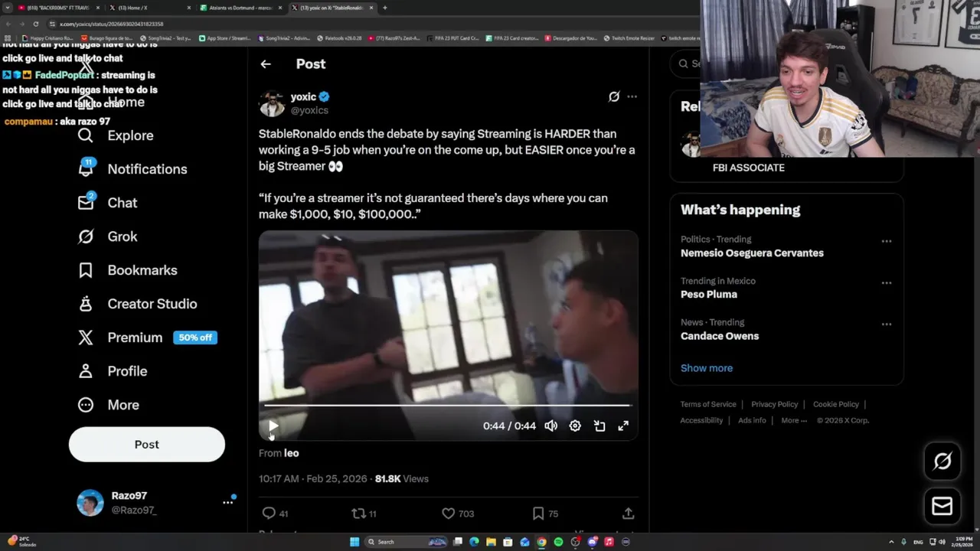This screenshot has height=551, width=980.
Task: Open Privacy Policy link
Action: coord(774,404)
